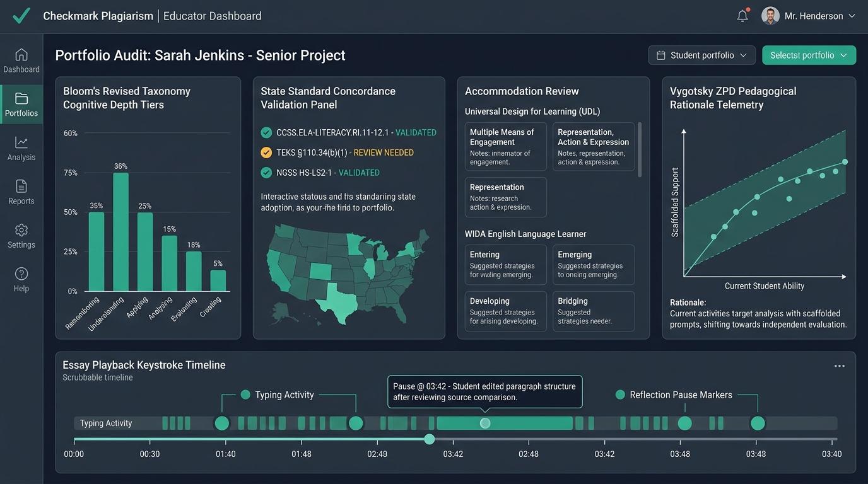The height and width of the screenshot is (484, 868).
Task: Select the WIDA Developing level card
Action: pyautogui.click(x=506, y=311)
